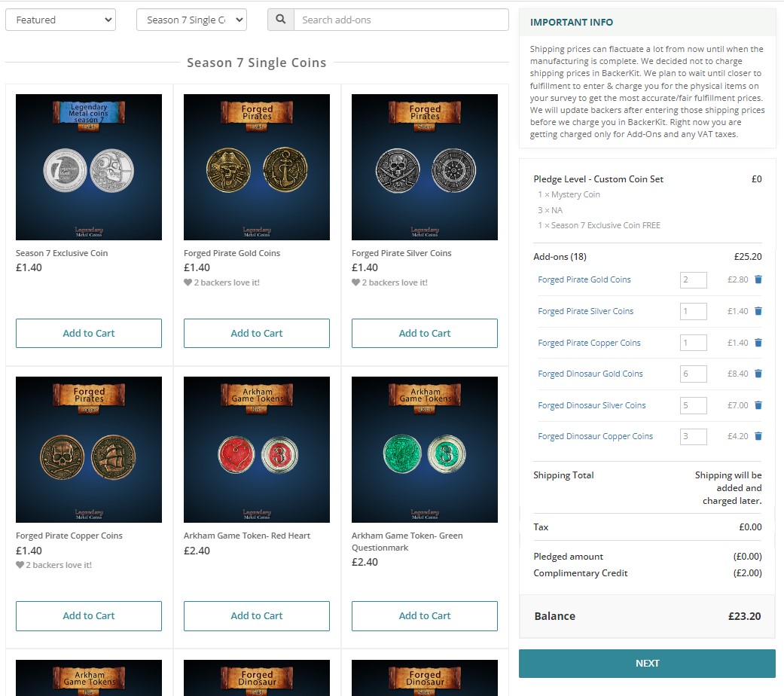The width and height of the screenshot is (784, 696).
Task: Open Forged Dinosaur Gold Coins cart link
Action: (590, 374)
